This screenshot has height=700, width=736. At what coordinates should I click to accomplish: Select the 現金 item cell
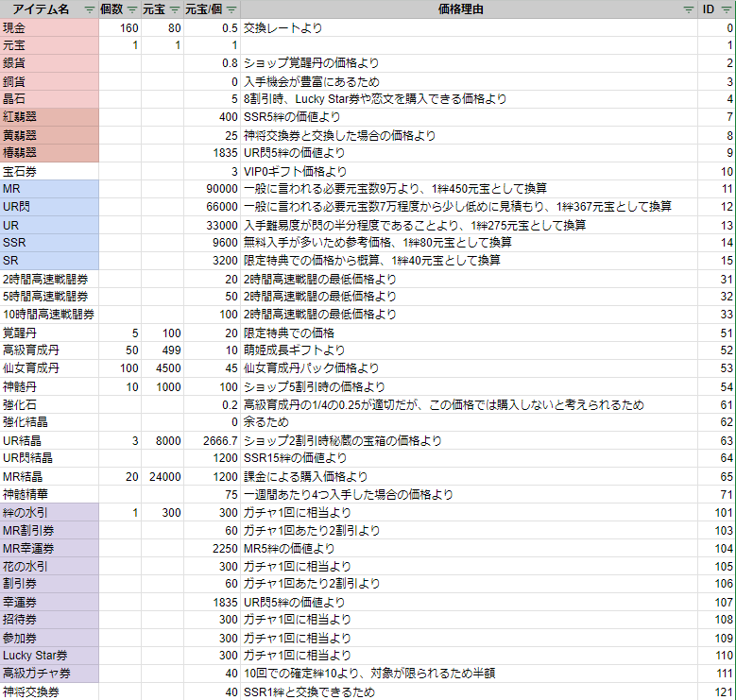pyautogui.click(x=48, y=27)
